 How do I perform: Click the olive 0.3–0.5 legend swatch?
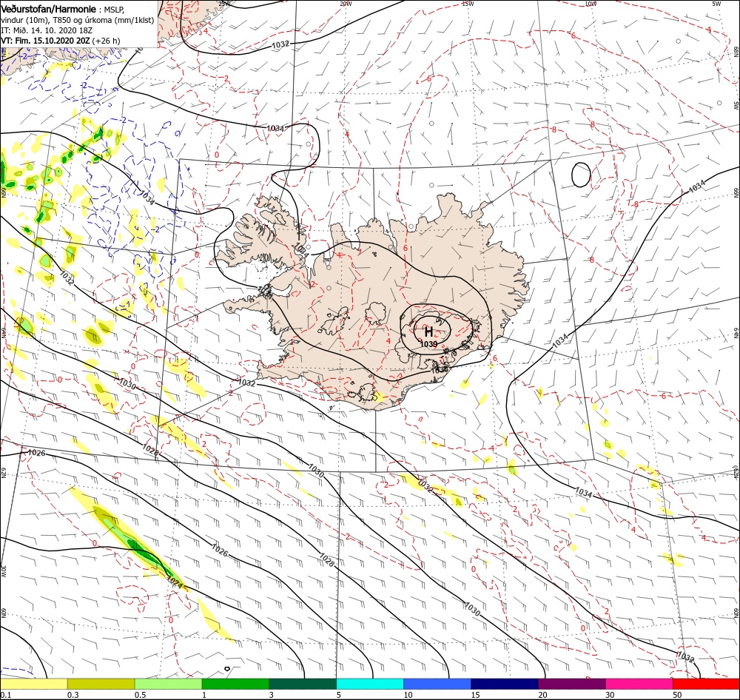tap(101, 684)
